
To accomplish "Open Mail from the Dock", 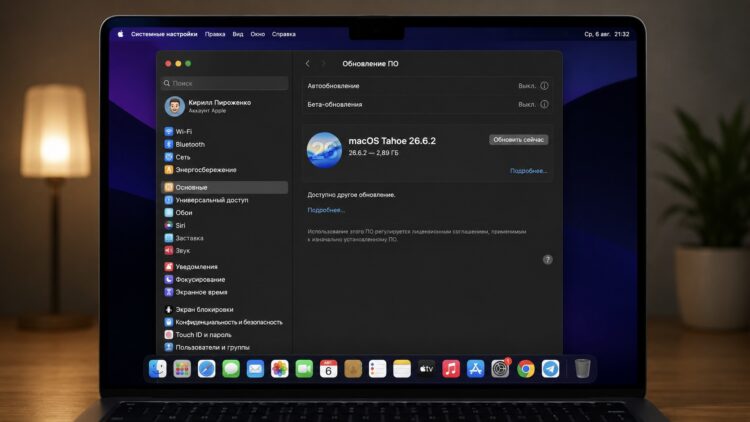I will (x=255, y=369).
